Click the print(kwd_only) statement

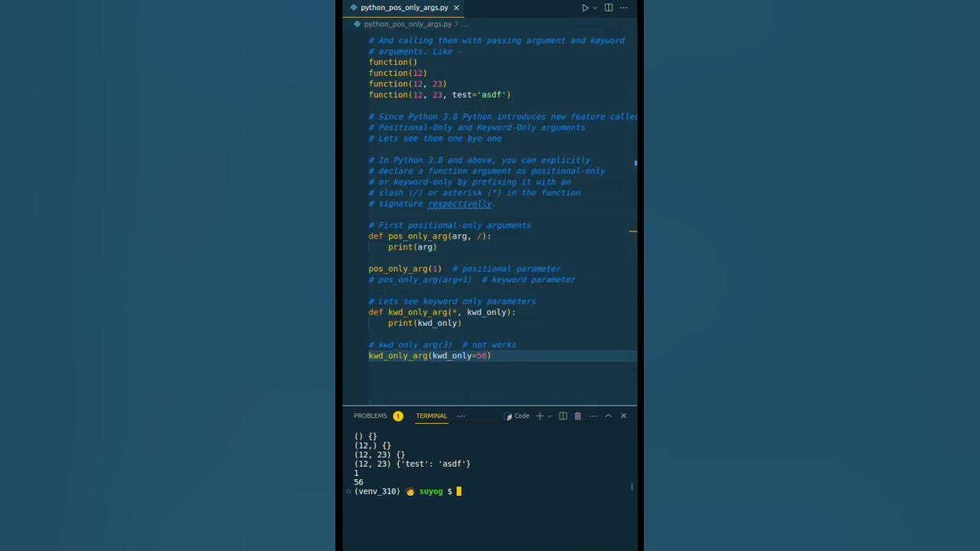425,323
